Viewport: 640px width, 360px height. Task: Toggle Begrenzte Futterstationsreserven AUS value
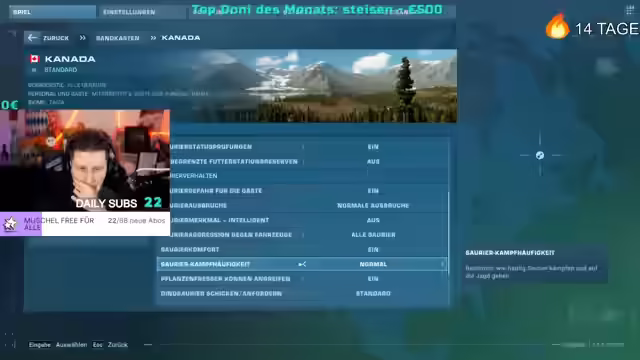tap(373, 162)
